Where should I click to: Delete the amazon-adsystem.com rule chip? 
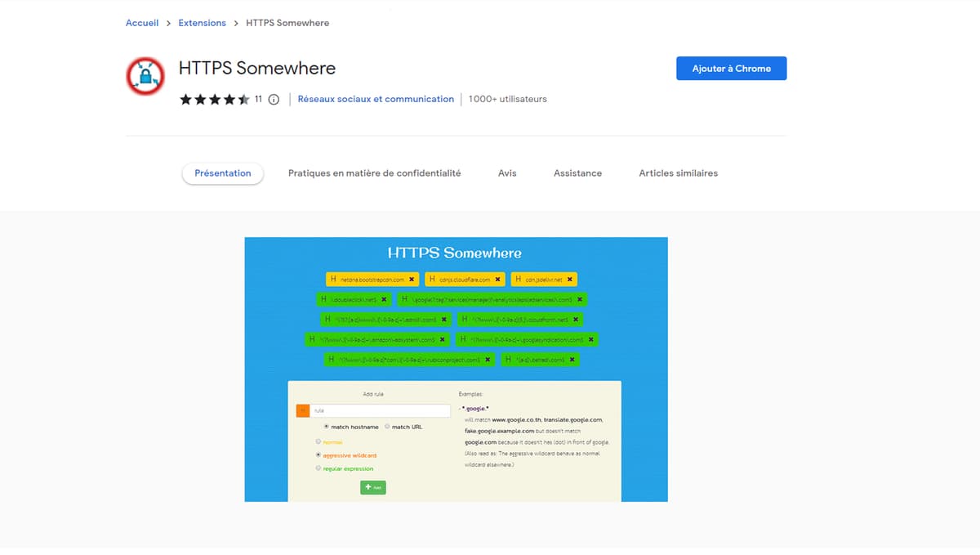pyautogui.click(x=442, y=338)
